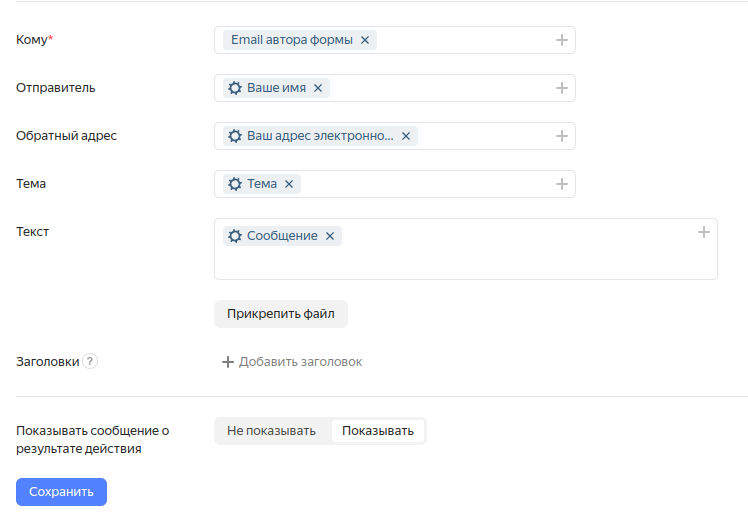Viewport: 748px width, 527px height.
Task: Click the "Кому" recipient input field
Action: click(460, 40)
